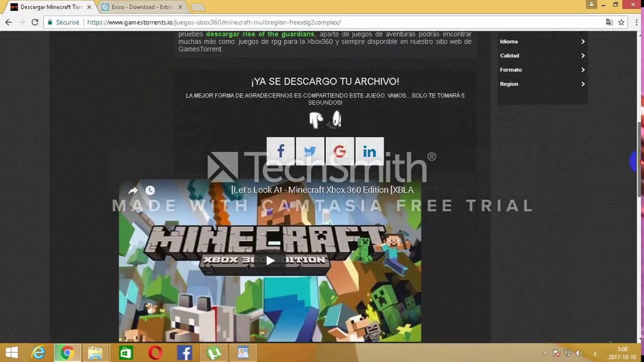Launch Opera from the taskbar
Image resolution: width=644 pixels, height=362 pixels.
pos(155,353)
